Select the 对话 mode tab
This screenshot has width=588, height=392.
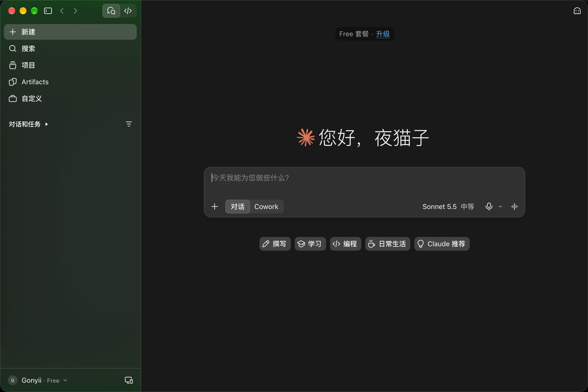pos(237,207)
